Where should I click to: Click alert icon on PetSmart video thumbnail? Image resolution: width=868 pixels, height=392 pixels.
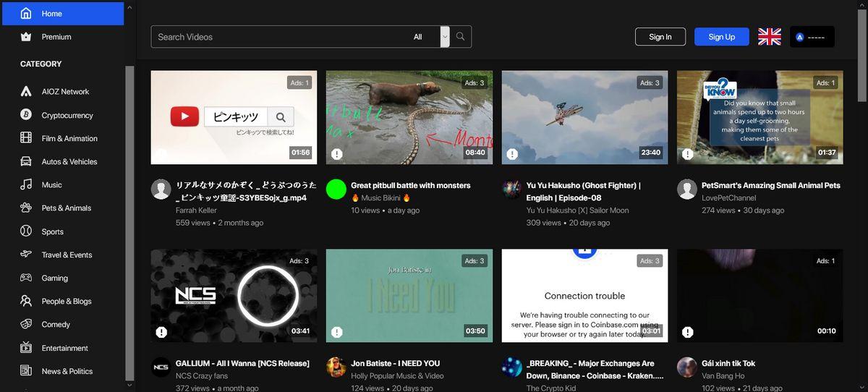(x=688, y=154)
